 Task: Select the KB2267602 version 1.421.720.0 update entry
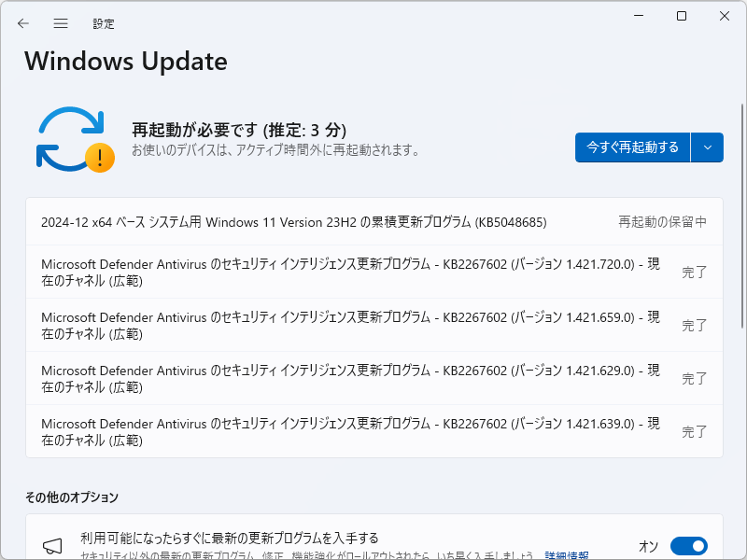[x=345, y=272]
